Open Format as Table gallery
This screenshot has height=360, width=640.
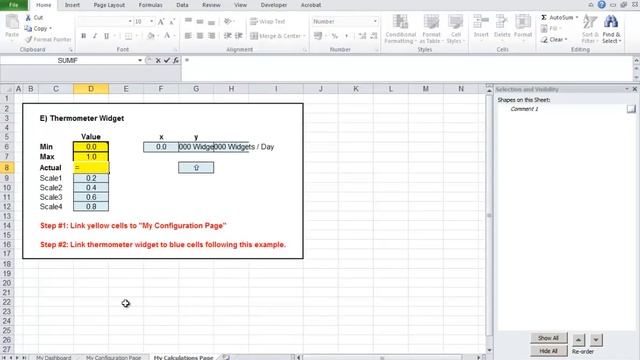[431, 29]
